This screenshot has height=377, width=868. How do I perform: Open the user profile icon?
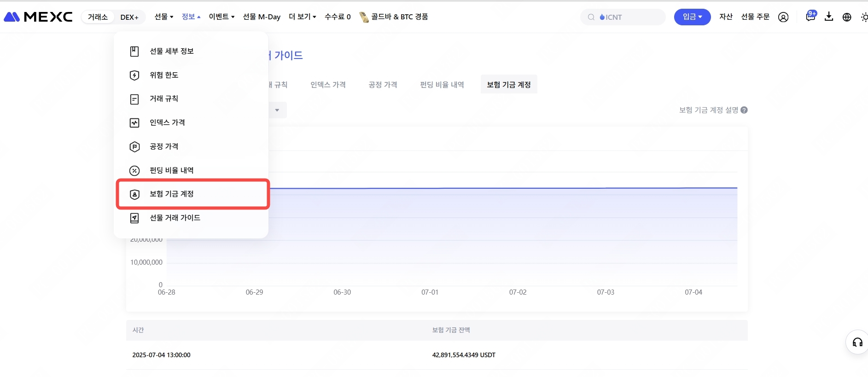pyautogui.click(x=783, y=17)
